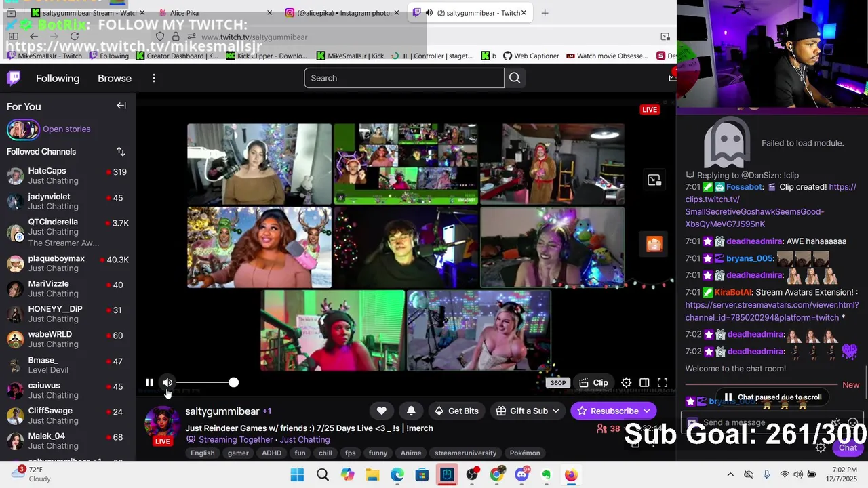This screenshot has width=868, height=488.
Task: Click the stream layout icon on video
Action: coord(654,180)
